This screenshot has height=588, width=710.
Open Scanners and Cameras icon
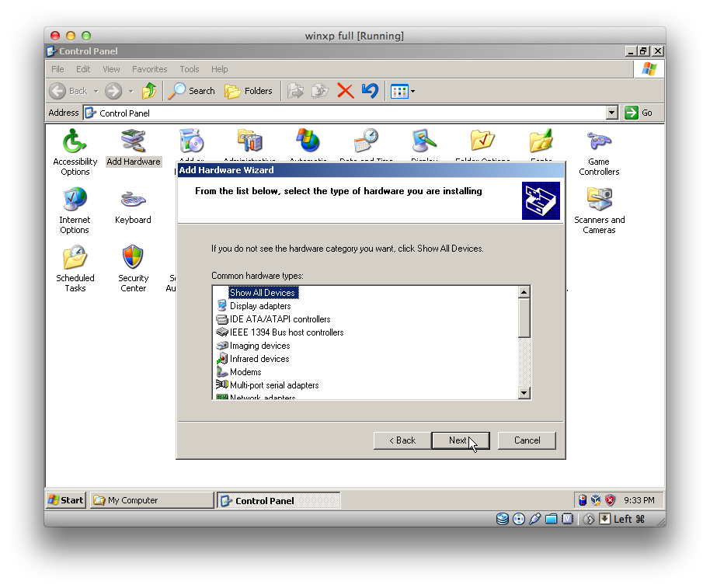pos(599,210)
